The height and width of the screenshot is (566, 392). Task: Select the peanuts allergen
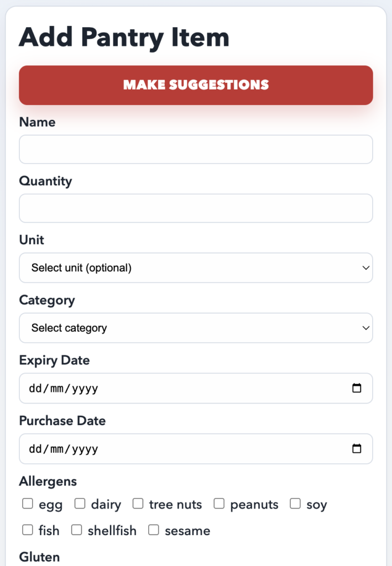(219, 504)
